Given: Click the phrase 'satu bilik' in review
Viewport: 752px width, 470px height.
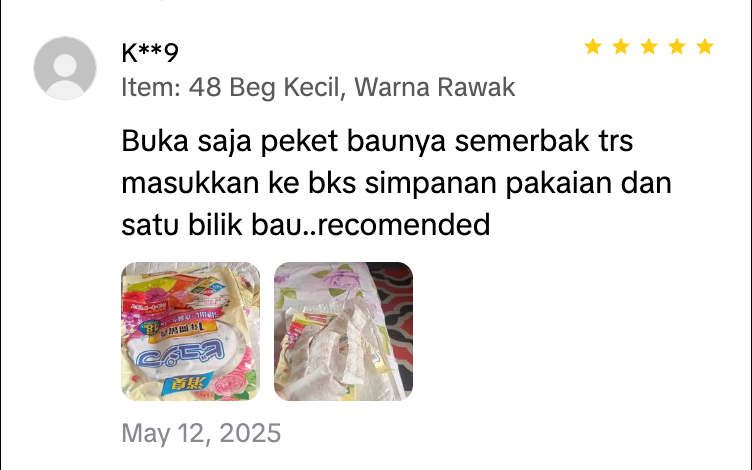Looking at the screenshot, I should [182, 224].
